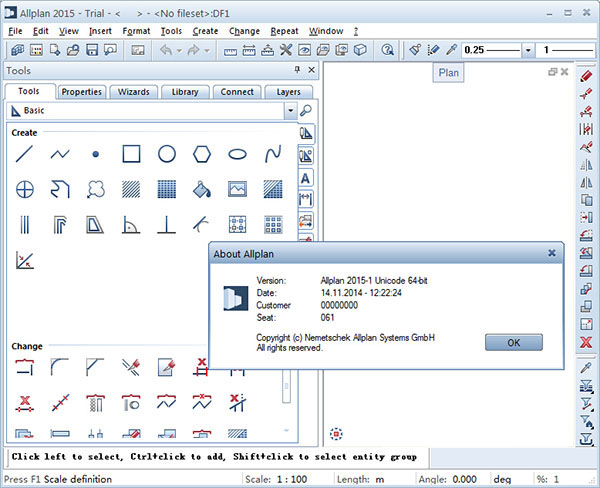Click the Angle 0.000 value
This screenshot has height=488, width=600.
465,479
